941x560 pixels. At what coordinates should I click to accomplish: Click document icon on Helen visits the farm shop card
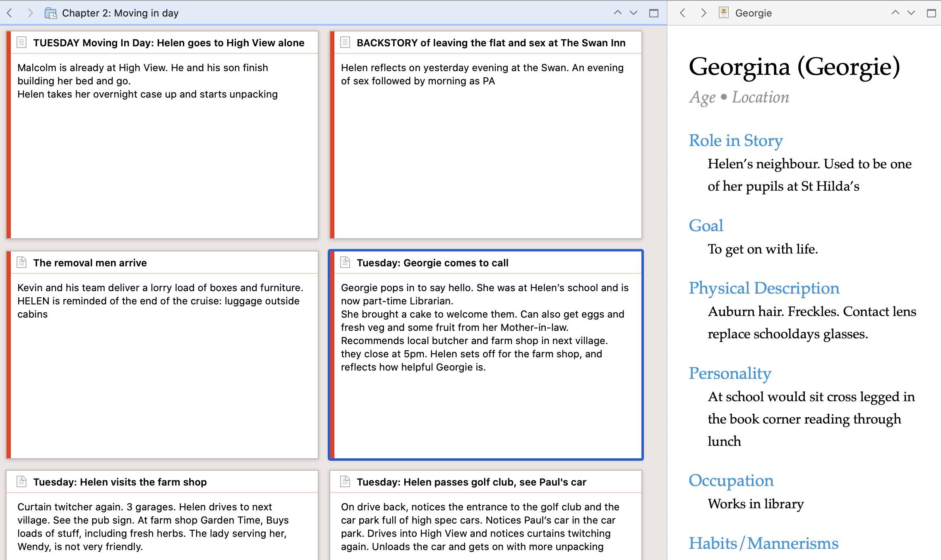click(x=22, y=481)
